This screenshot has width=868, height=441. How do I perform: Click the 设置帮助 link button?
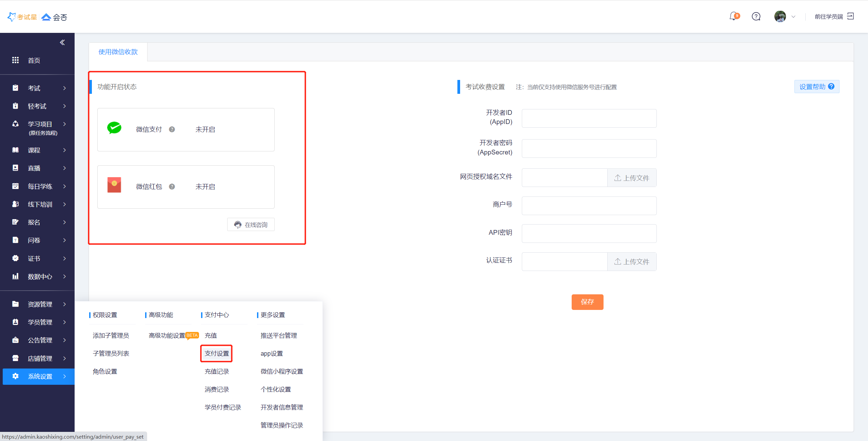(816, 87)
